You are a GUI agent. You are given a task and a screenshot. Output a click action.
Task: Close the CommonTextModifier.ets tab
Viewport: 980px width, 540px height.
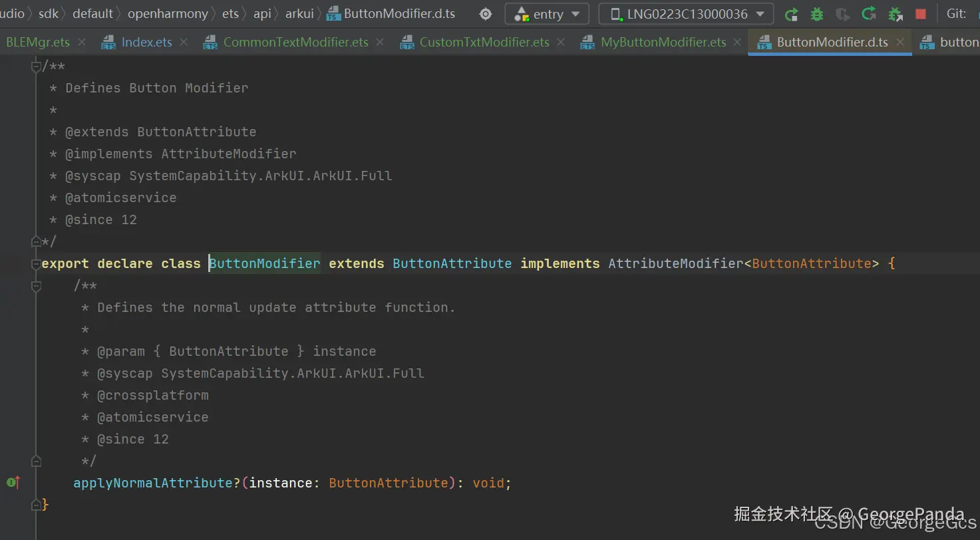[x=380, y=42]
